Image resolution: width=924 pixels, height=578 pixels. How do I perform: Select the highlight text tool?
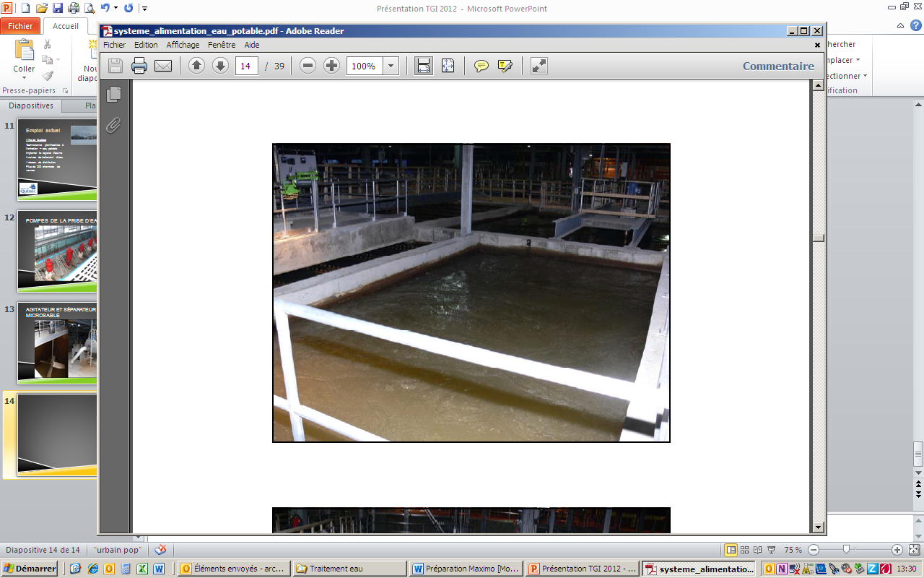[505, 66]
